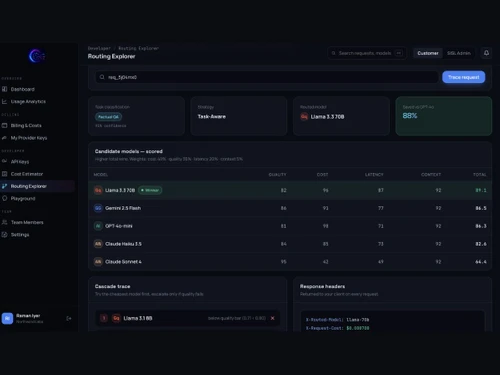Click the X-Routed-Model header line
The height and width of the screenshot is (375, 500).
click(337, 320)
